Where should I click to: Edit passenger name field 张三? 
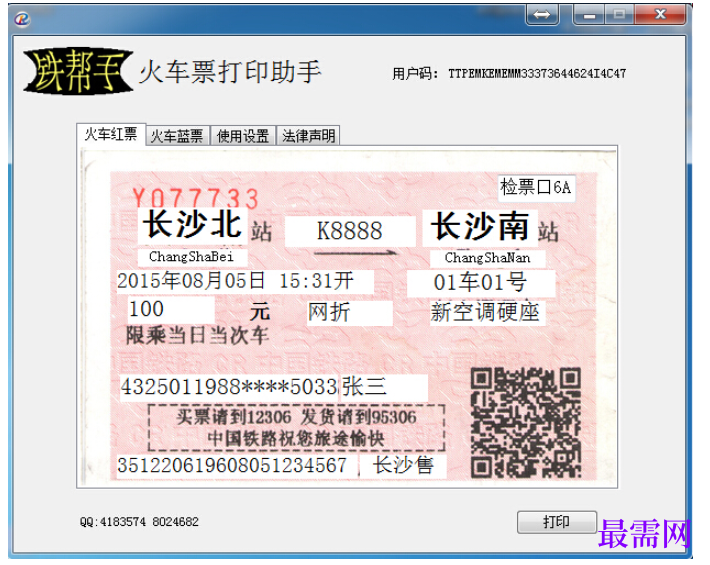click(x=384, y=388)
